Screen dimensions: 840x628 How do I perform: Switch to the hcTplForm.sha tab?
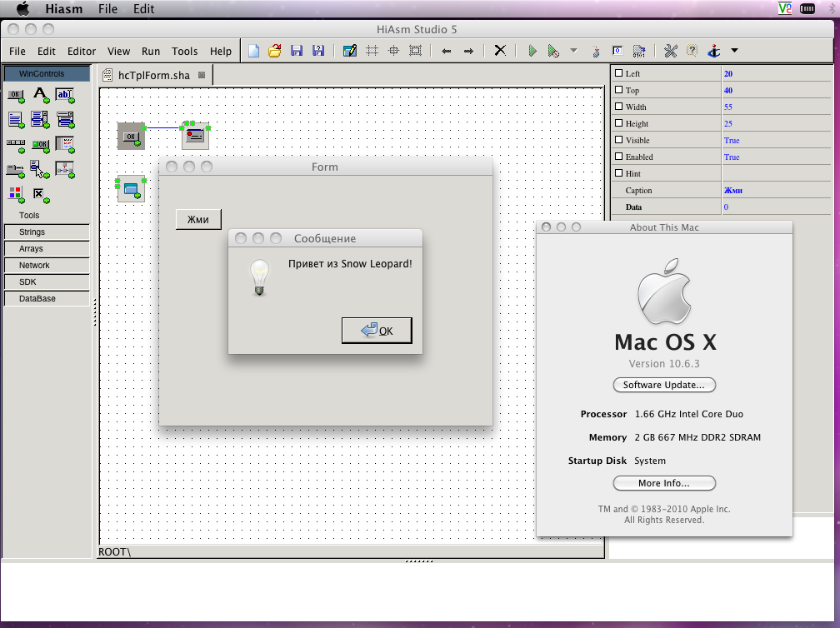[153, 75]
